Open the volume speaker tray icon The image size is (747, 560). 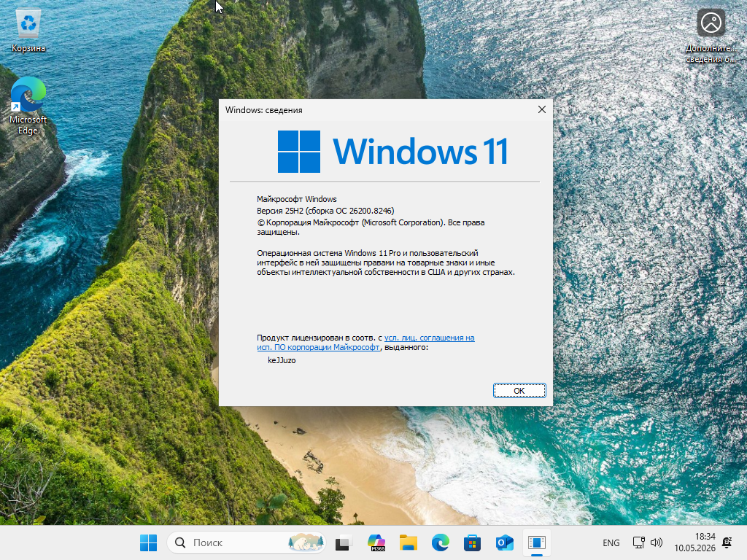point(657,542)
